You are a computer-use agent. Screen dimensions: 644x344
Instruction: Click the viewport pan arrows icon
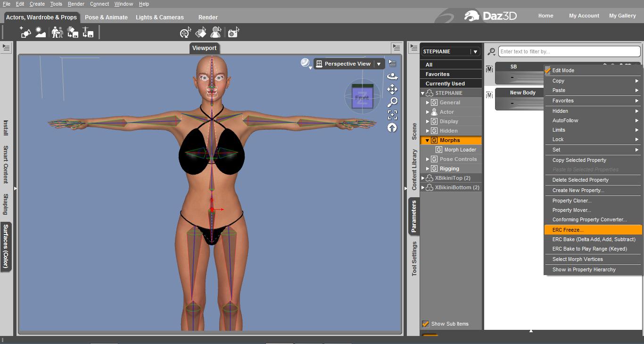click(x=392, y=89)
